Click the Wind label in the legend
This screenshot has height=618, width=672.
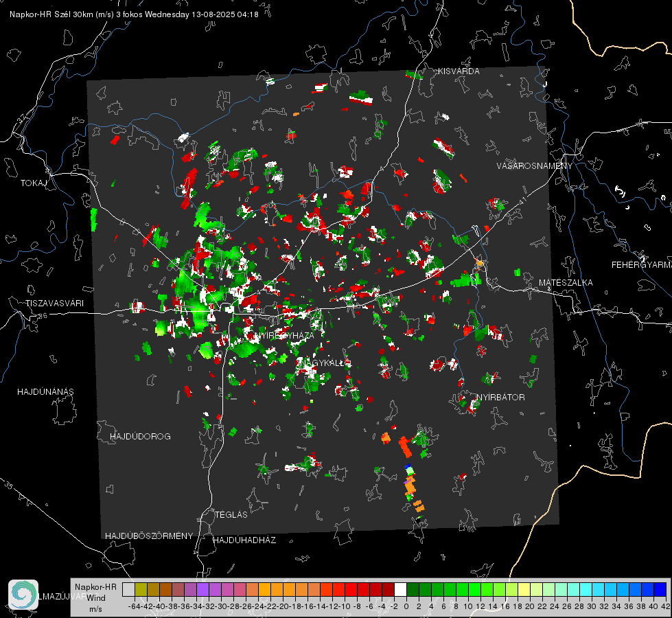pyautogui.click(x=96, y=598)
